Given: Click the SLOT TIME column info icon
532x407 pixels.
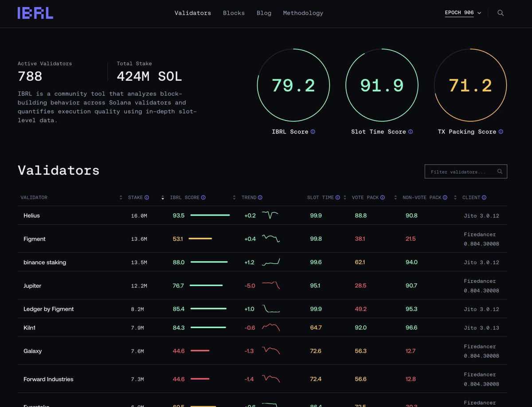Looking at the screenshot, I should tap(338, 198).
